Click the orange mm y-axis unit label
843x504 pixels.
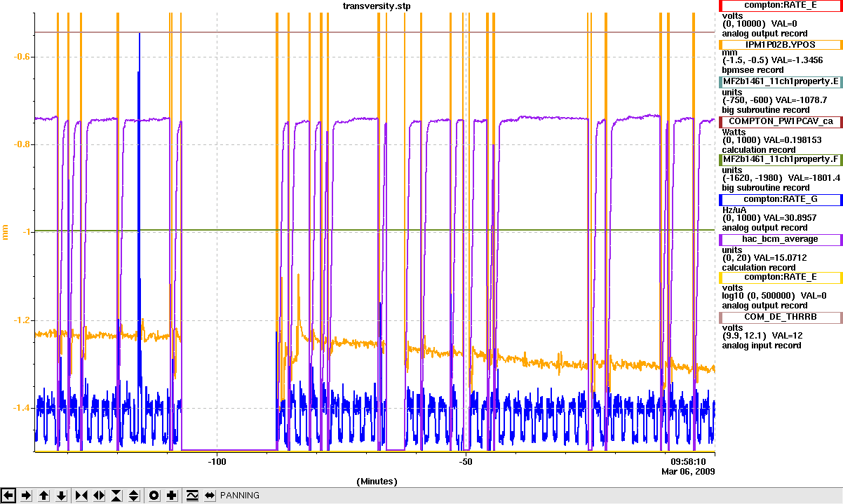coord(6,233)
